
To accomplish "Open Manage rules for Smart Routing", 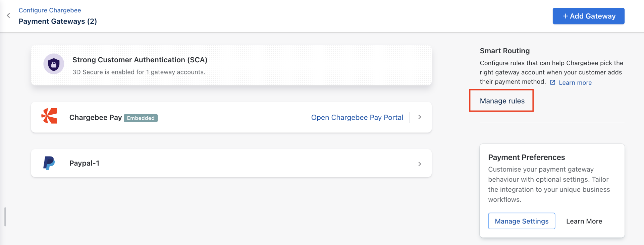I will pos(502,101).
